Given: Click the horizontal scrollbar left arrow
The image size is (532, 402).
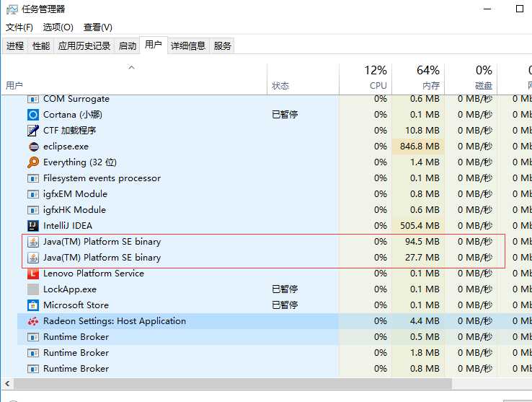Looking at the screenshot, I should pos(7,384).
